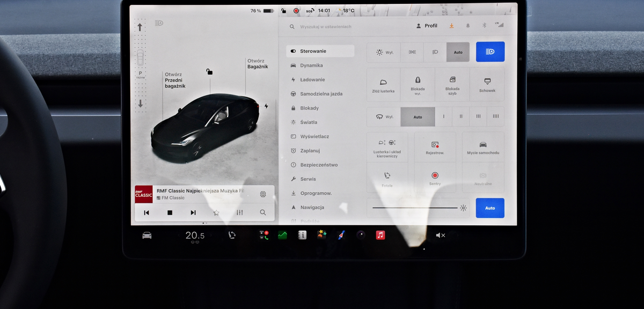The height and width of the screenshot is (309, 644).
Task: Select wiper speed IIII
Action: point(496,116)
